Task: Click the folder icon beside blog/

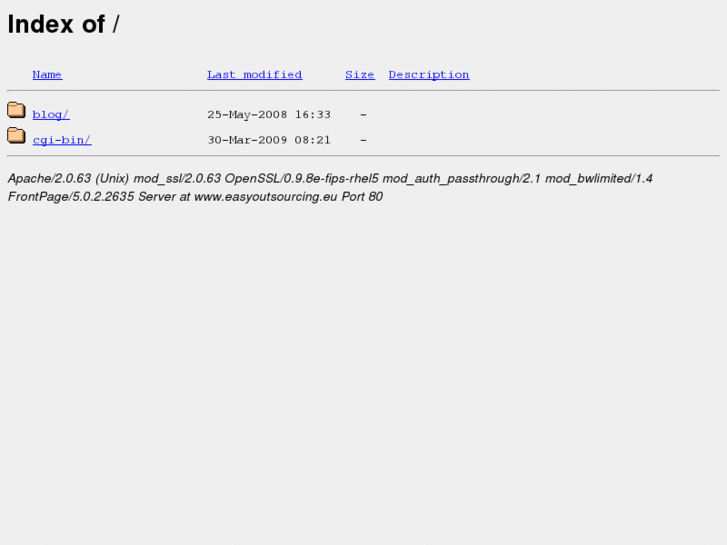Action: click(x=16, y=110)
